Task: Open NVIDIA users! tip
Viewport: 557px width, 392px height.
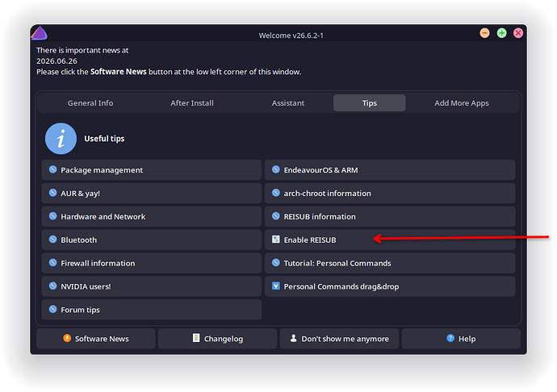Action: [x=152, y=286]
